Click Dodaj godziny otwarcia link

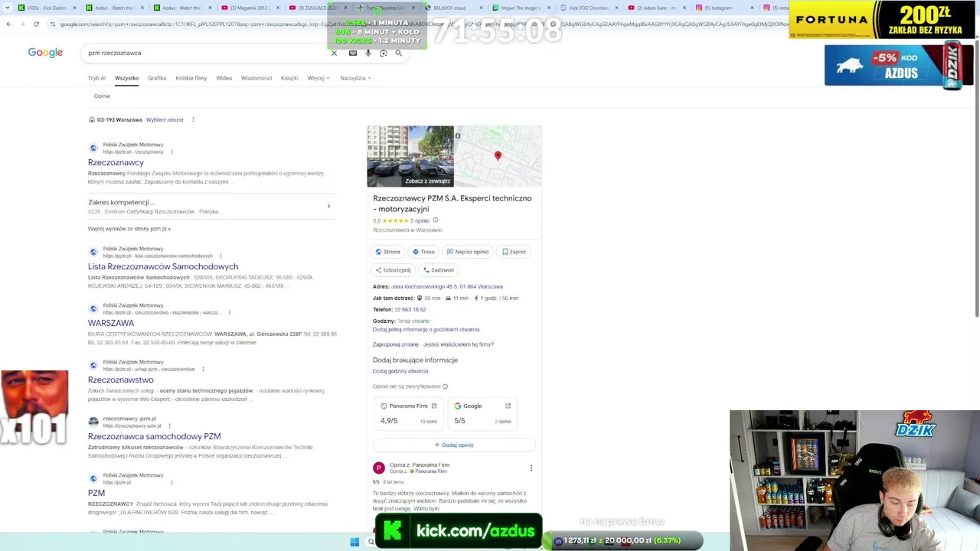pyautogui.click(x=400, y=371)
